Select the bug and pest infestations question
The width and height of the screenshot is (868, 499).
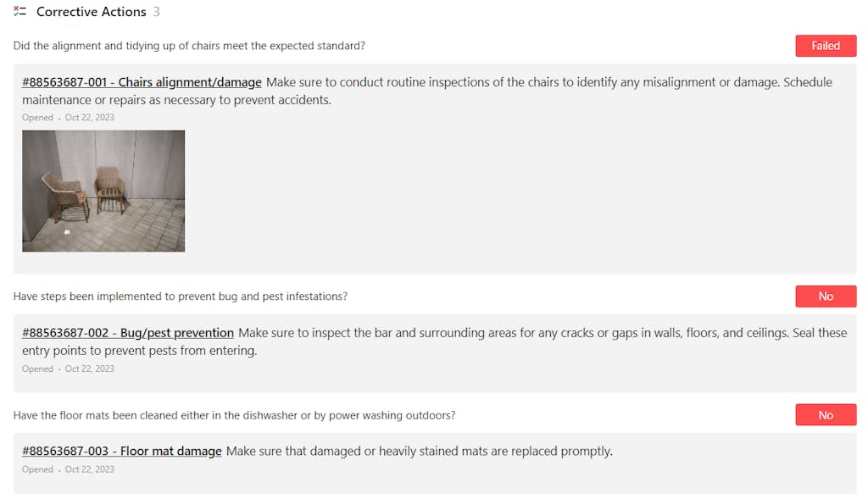click(x=180, y=297)
